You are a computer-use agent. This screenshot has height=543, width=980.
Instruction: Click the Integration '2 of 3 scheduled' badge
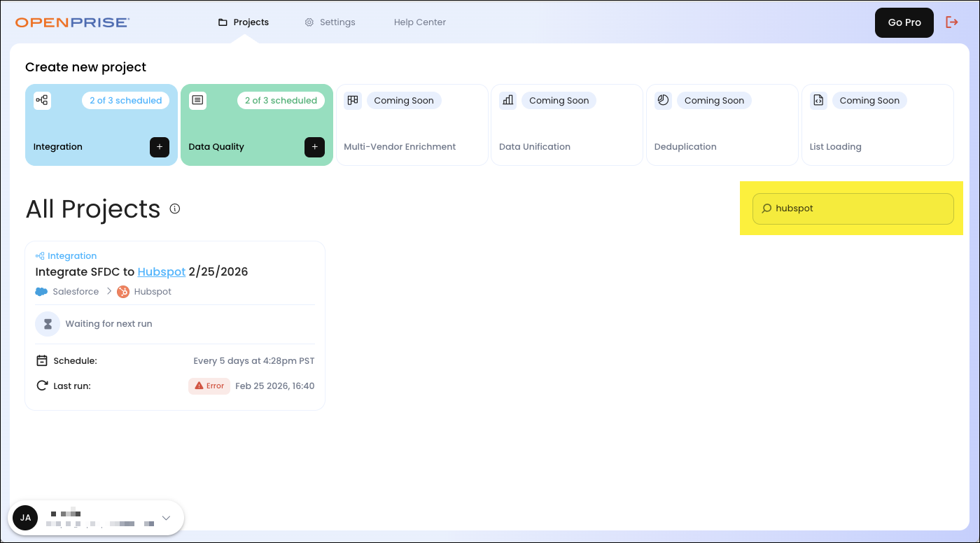pos(126,101)
